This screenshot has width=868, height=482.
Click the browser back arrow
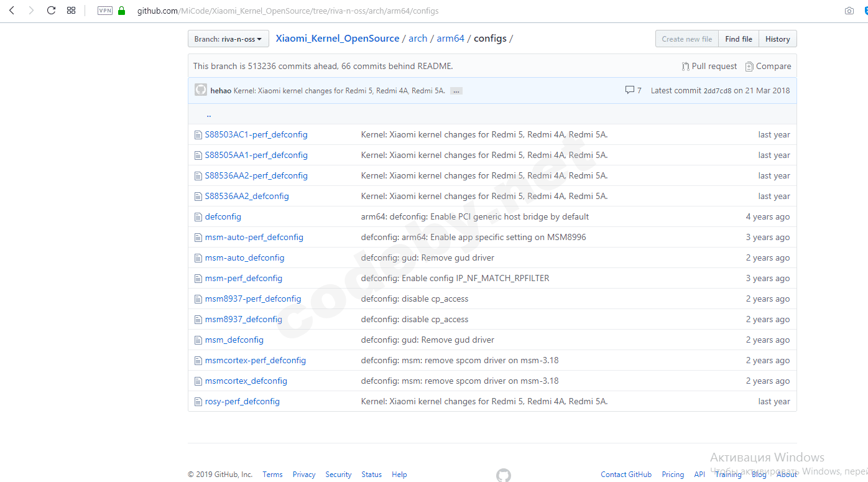pos(11,11)
